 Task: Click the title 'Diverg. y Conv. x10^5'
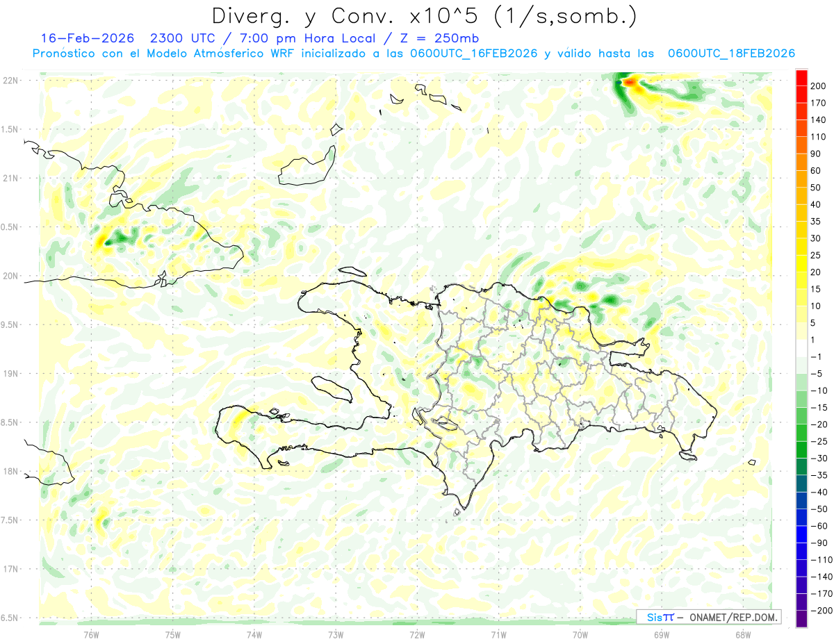(x=344, y=16)
